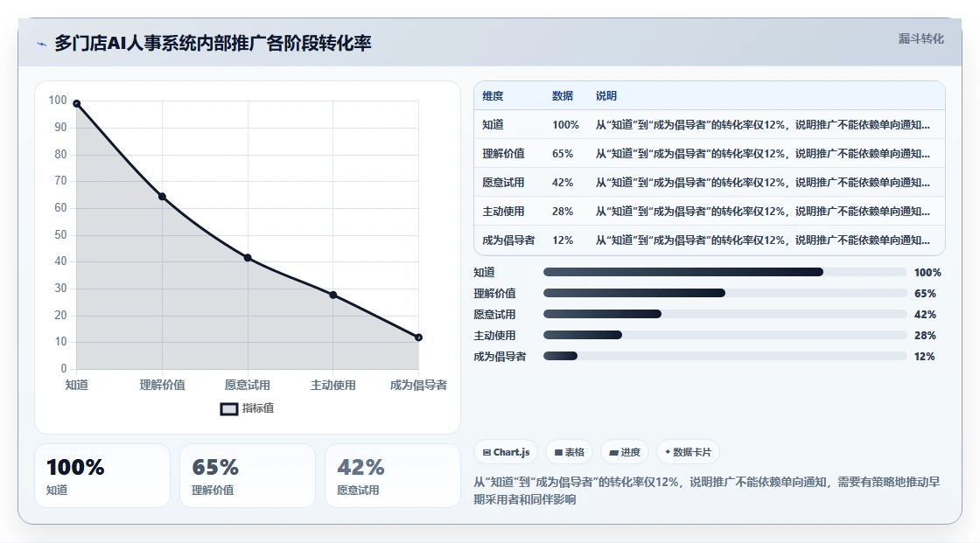Screen dimensions: 980x543
Task: Click the summary paragraph about 转化率仅12%
Action: (706, 491)
